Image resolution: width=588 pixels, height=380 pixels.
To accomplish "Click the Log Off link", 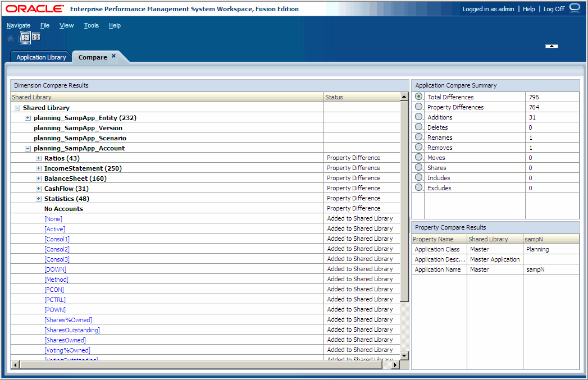I will [554, 9].
